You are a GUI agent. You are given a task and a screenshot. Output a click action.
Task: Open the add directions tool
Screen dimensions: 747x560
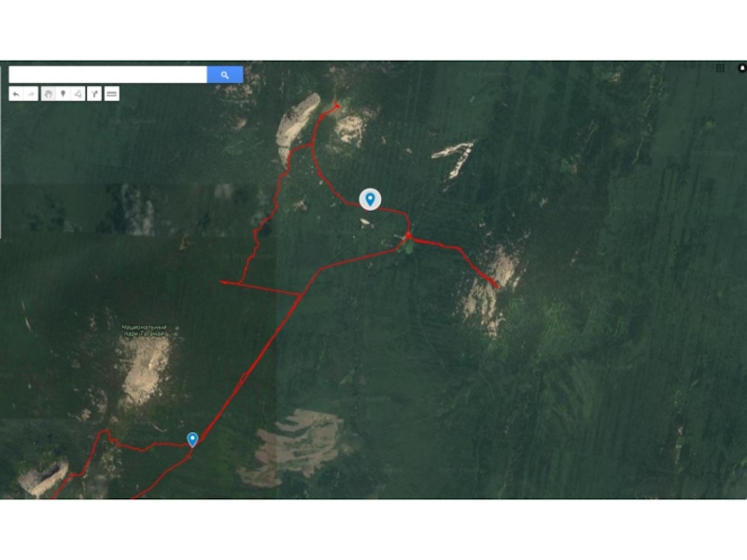click(94, 94)
